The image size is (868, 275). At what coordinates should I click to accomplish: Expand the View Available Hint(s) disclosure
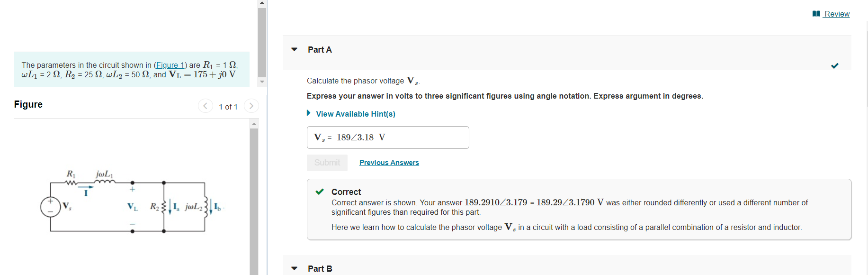pyautogui.click(x=308, y=113)
